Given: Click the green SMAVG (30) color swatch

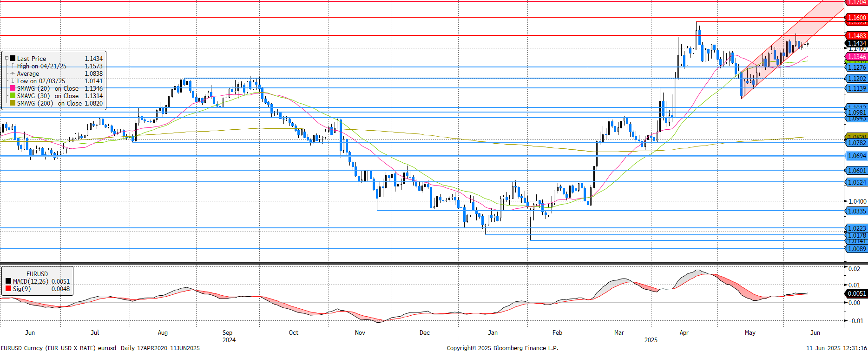Looking at the screenshot, I should pyautogui.click(x=13, y=96).
